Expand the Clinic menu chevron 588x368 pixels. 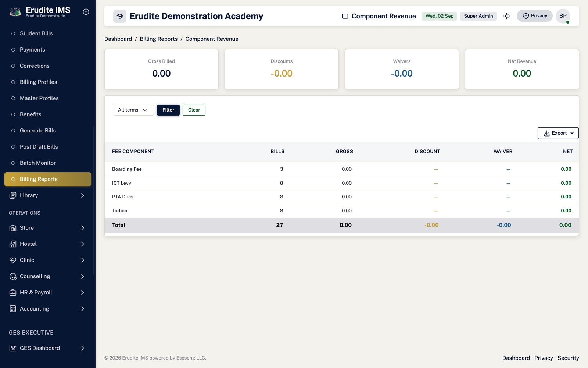tap(83, 260)
